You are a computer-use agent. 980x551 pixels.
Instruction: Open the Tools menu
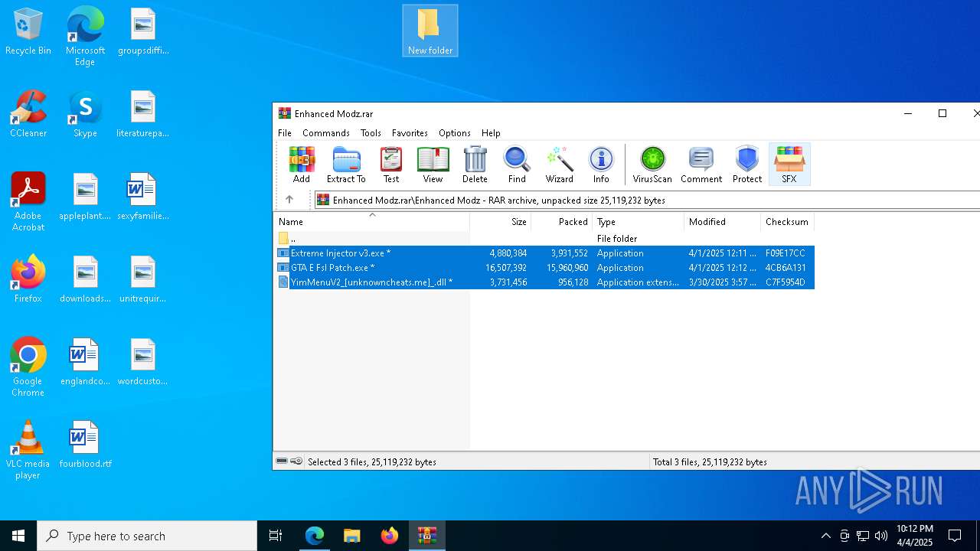click(x=371, y=132)
